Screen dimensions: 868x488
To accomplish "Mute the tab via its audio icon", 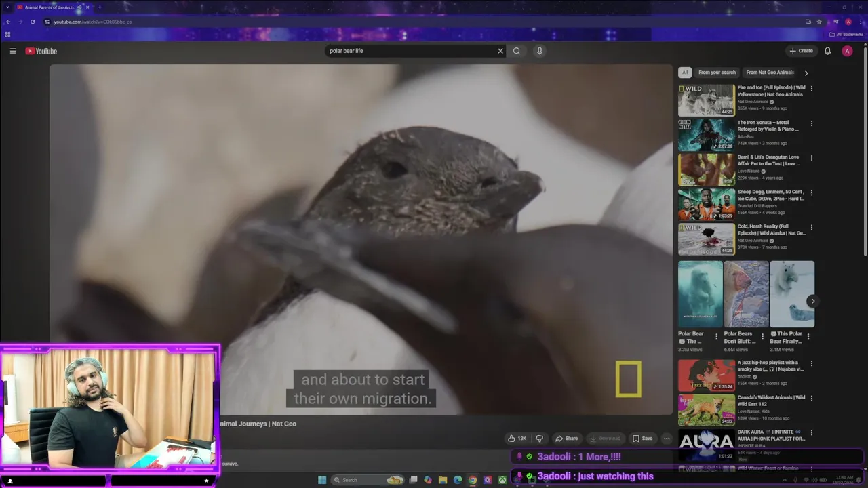I will 79,7.
